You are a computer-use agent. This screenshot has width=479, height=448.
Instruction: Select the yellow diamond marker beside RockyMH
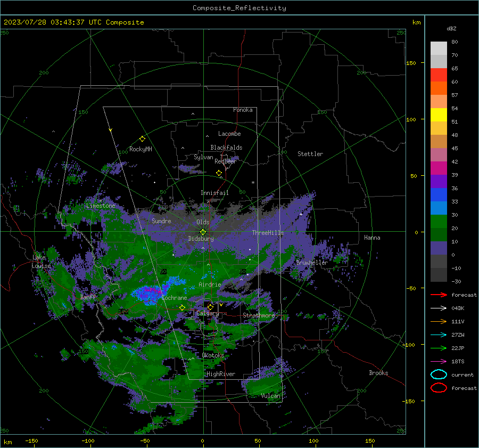pos(142,139)
